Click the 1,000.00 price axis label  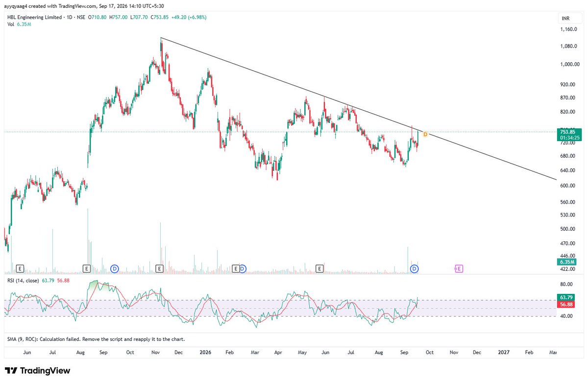[x=569, y=65]
